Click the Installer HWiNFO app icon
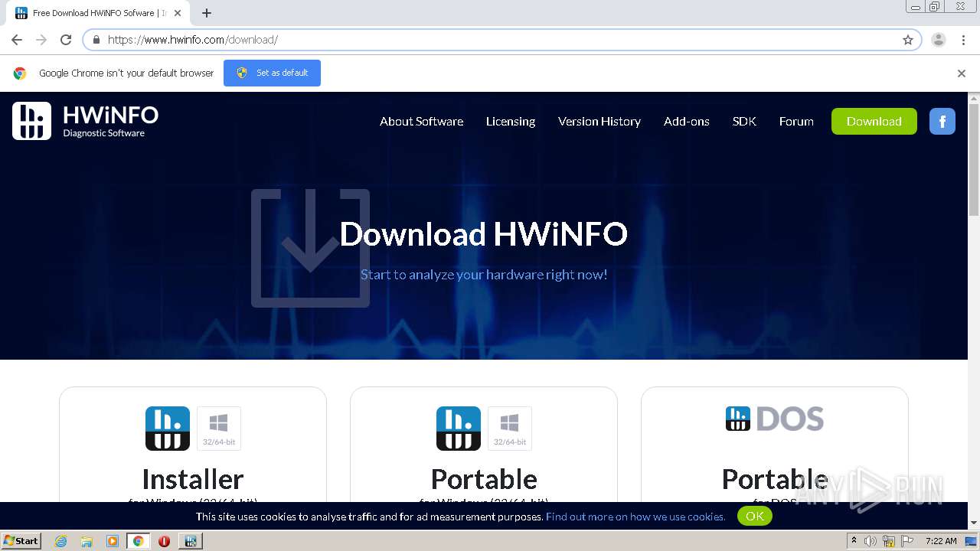 tap(168, 429)
